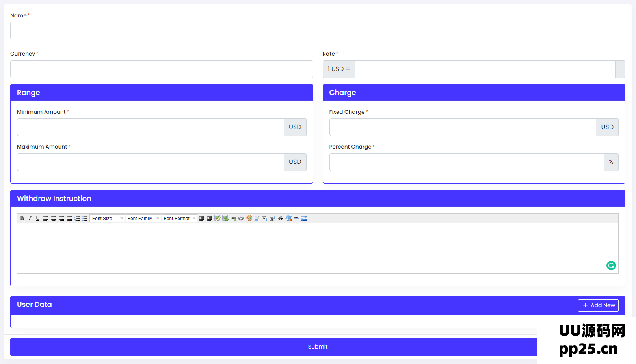Submit the withdraw method form
Viewport: 636px width, 364px height.
coord(317,347)
